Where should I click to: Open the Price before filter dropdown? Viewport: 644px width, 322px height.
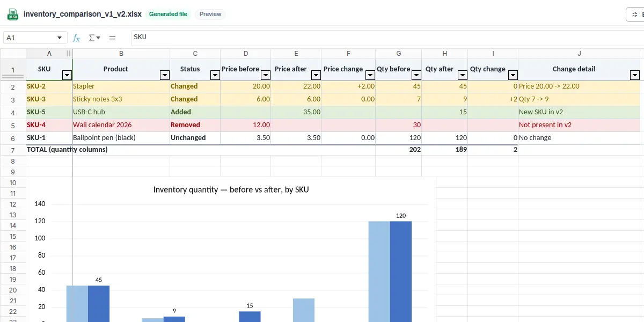[266, 75]
